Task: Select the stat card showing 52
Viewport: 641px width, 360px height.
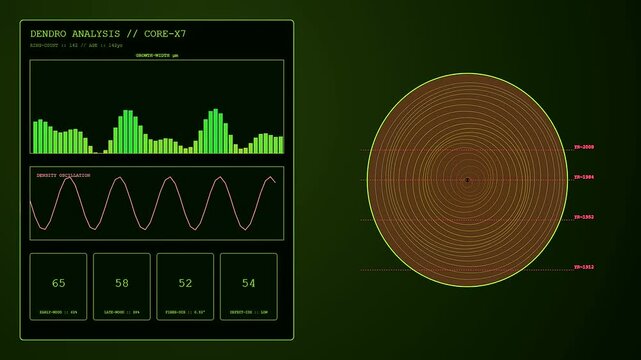Action: pyautogui.click(x=185, y=287)
